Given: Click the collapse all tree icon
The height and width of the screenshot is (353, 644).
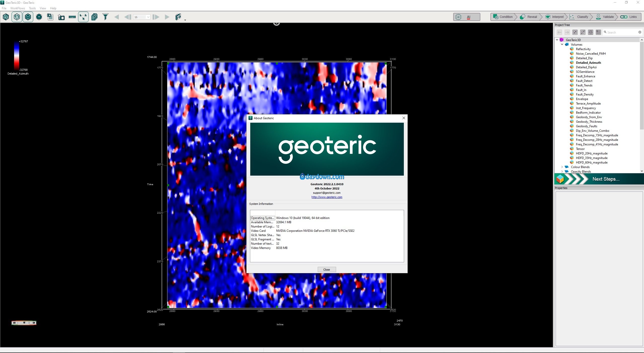Looking at the screenshot, I should [x=575, y=32].
